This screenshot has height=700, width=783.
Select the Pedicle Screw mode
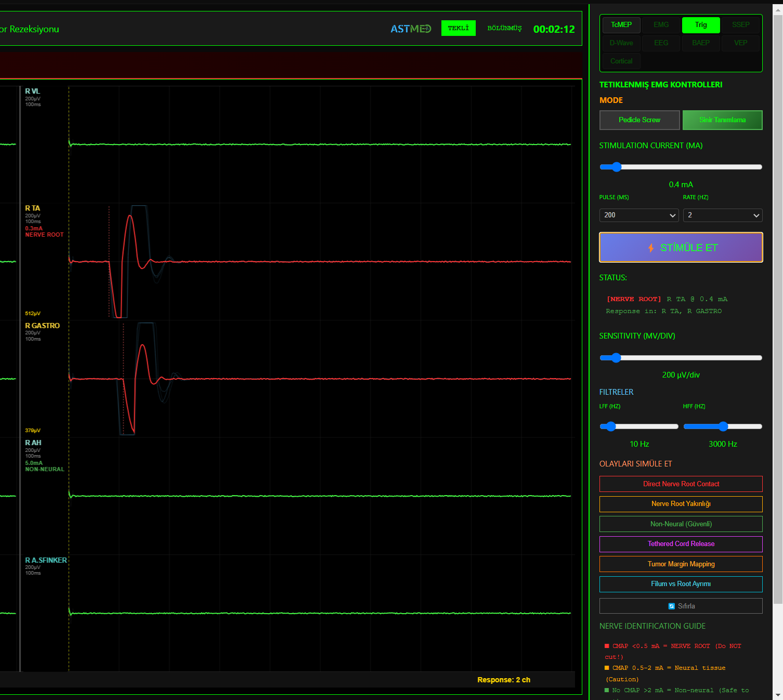[x=639, y=120]
